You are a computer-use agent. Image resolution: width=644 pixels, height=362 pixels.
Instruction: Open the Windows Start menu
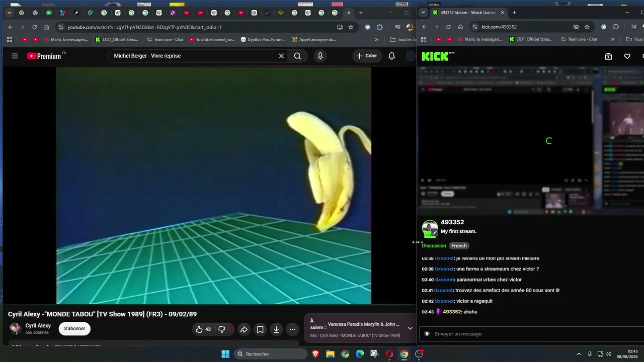[225, 354]
